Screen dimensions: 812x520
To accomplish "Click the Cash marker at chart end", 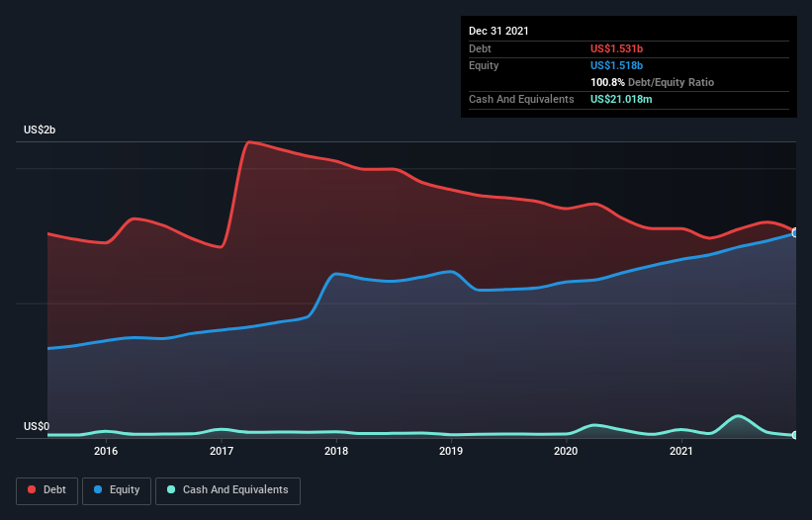I will [794, 435].
